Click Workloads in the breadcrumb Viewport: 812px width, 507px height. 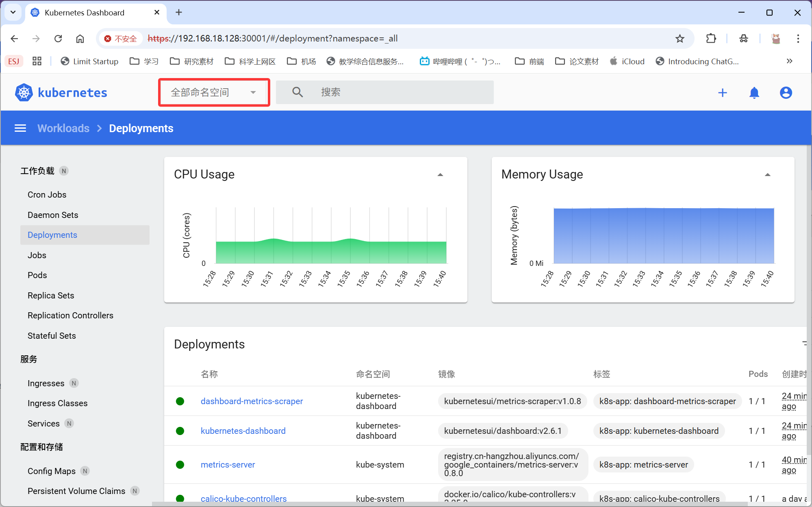pos(63,128)
